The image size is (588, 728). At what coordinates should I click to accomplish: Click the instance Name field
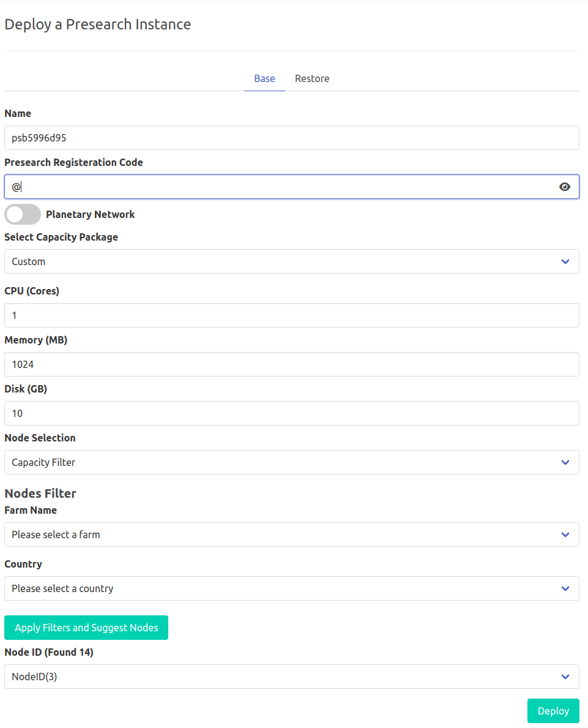(x=291, y=138)
